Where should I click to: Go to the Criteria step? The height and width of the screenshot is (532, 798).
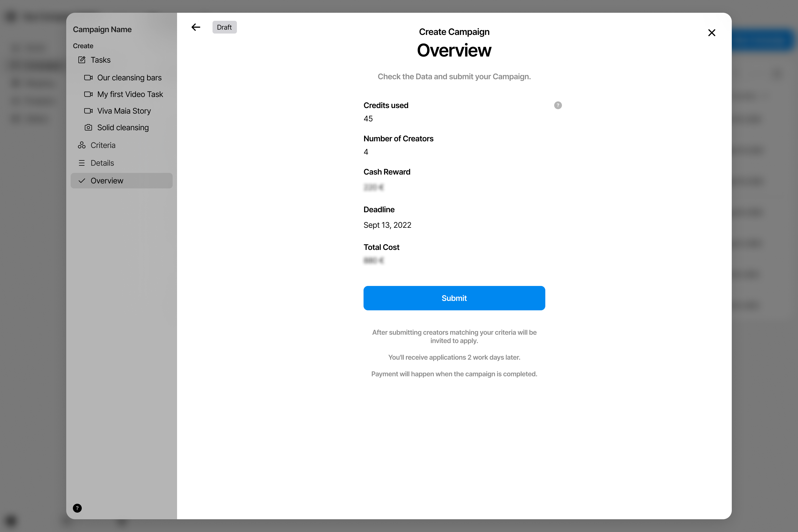[x=103, y=145]
